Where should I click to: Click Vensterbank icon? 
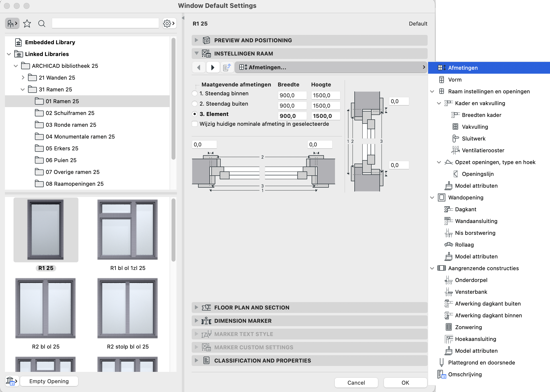tap(449, 292)
